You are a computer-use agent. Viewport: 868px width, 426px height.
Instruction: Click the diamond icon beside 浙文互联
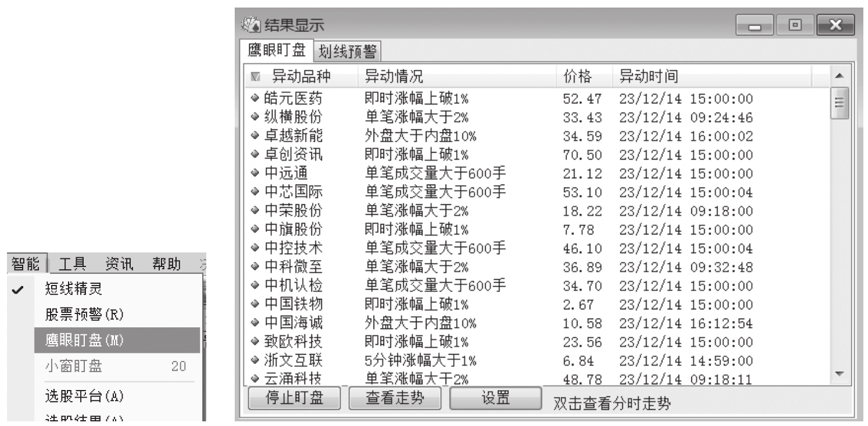(255, 359)
